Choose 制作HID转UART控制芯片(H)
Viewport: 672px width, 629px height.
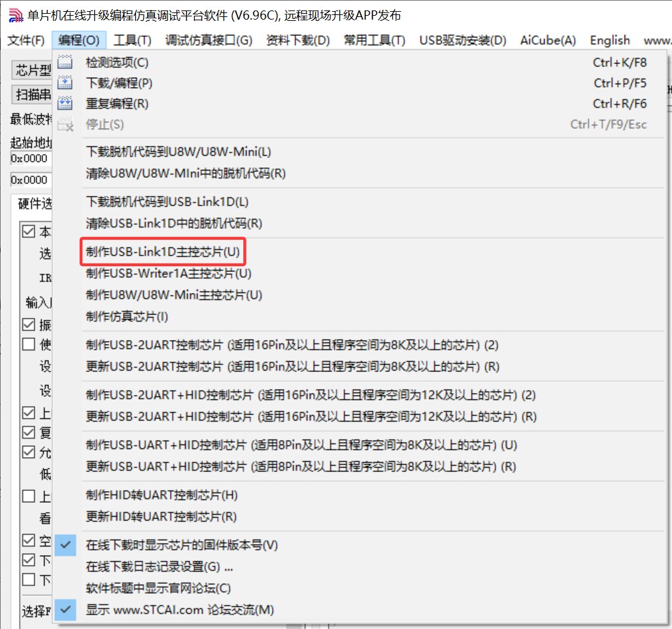pyautogui.click(x=161, y=495)
